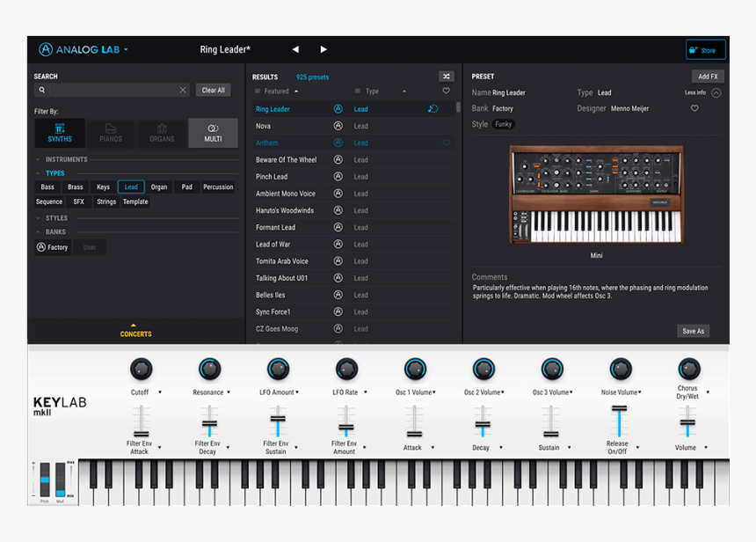Click the Filter Env Sustain fader

(x=278, y=421)
